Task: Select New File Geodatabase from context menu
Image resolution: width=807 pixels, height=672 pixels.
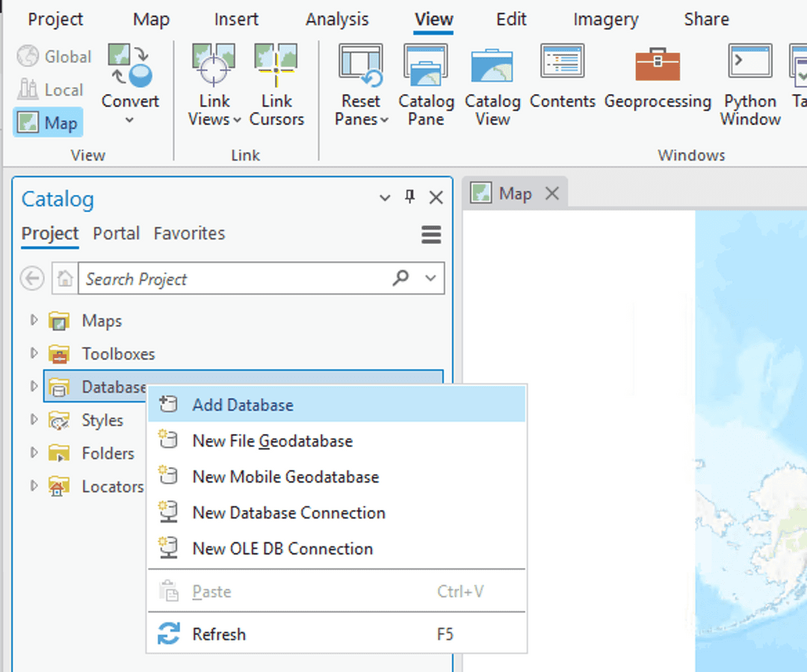Action: [273, 441]
